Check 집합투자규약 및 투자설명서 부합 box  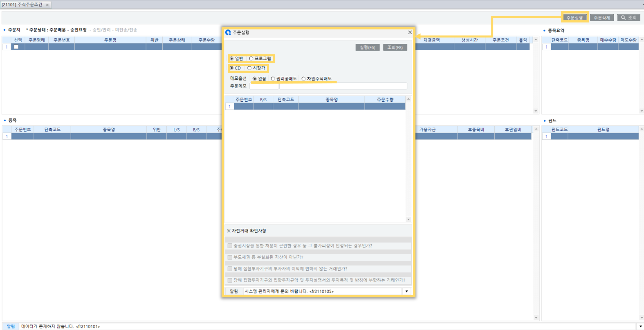230,280
